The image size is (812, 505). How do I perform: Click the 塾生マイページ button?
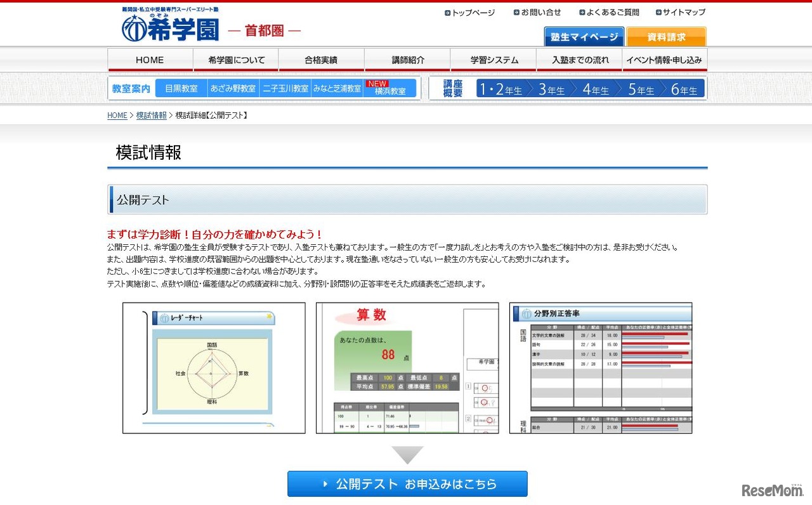point(584,37)
